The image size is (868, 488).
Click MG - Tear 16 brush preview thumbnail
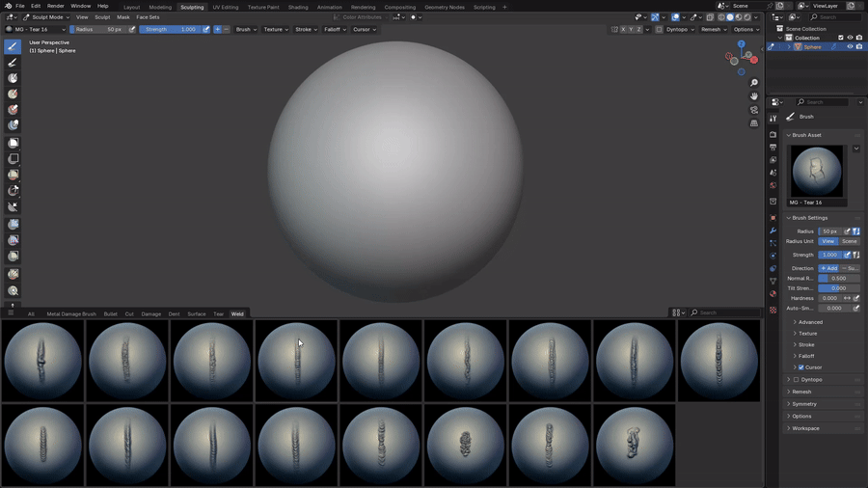(817, 171)
